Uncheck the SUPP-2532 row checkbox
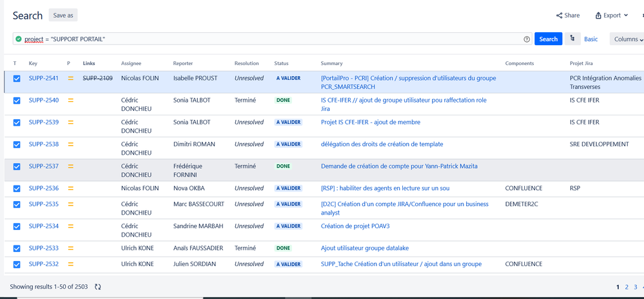 coord(17,264)
